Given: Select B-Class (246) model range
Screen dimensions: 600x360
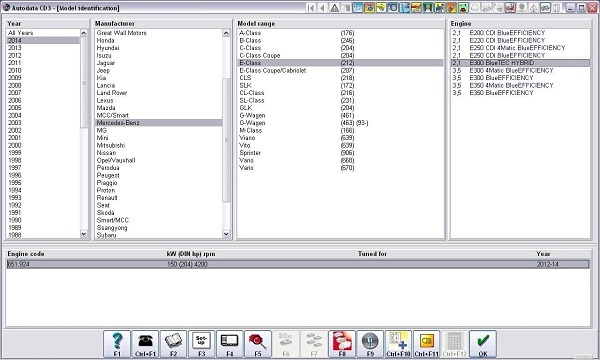Looking at the screenshot, I should (341, 41).
